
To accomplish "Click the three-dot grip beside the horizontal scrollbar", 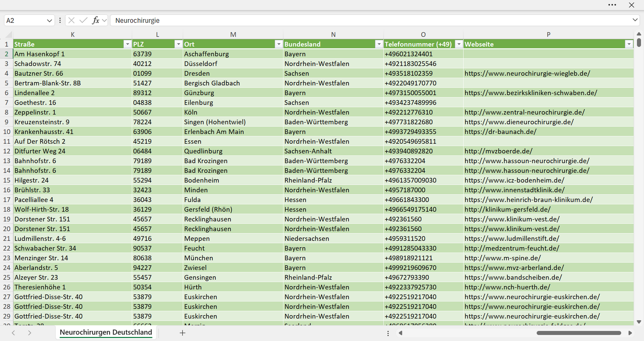I will click(x=388, y=333).
